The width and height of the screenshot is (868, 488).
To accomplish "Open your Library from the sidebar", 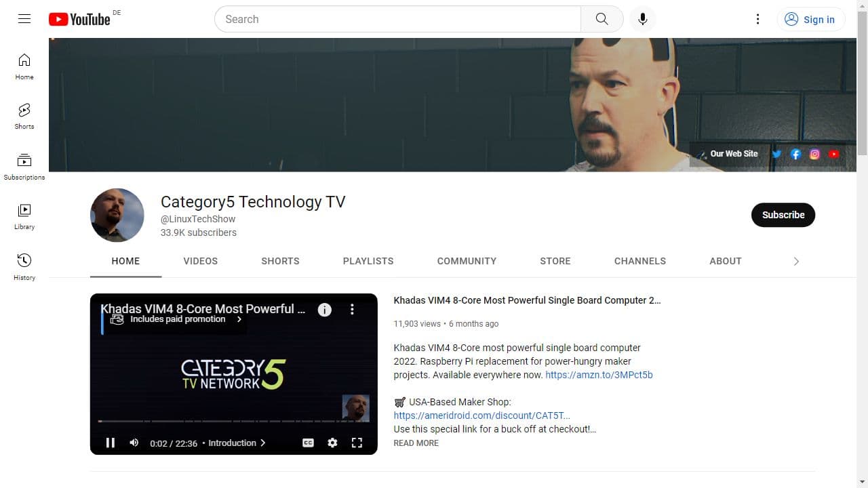I will [24, 215].
